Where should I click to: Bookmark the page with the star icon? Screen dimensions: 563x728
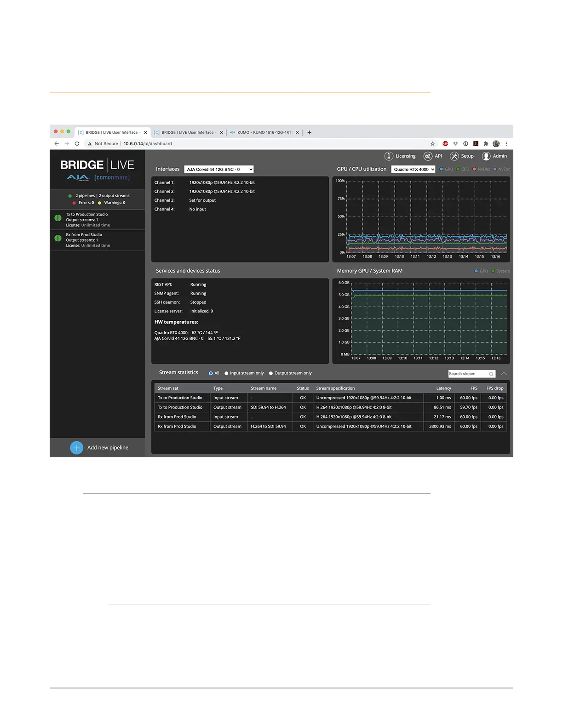pyautogui.click(x=432, y=144)
